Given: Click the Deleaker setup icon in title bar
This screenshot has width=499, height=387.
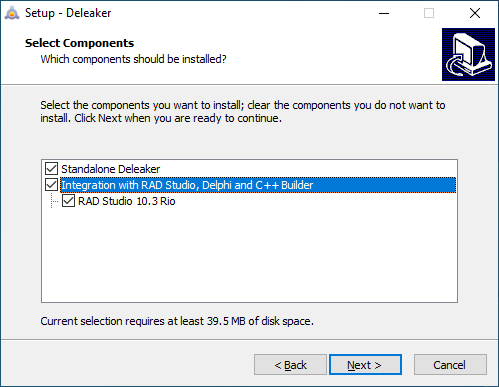Looking at the screenshot, I should tap(12, 13).
